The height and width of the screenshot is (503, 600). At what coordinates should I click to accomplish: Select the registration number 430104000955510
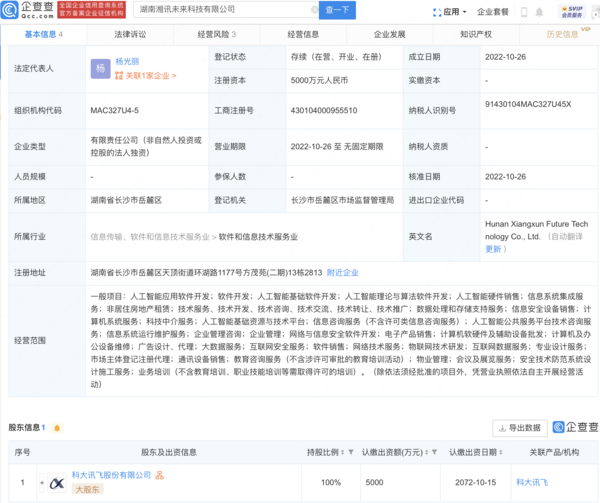[324, 111]
